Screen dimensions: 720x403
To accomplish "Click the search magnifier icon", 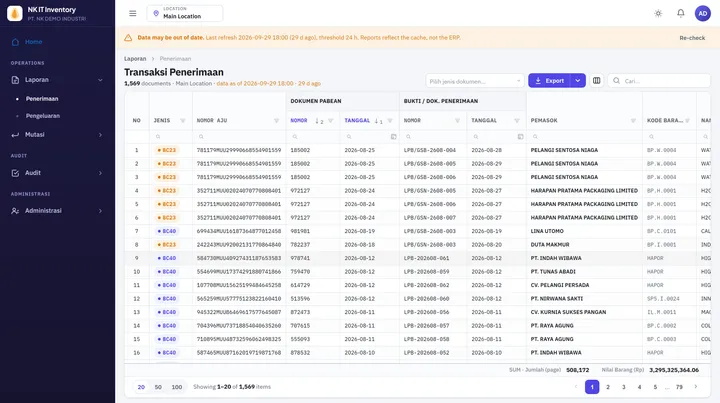I will (616, 81).
